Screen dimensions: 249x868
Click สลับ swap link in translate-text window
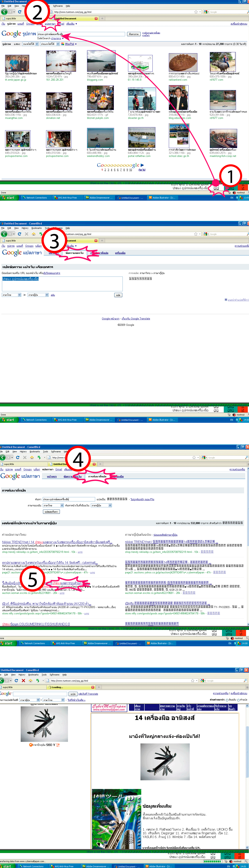[x=53, y=295]
